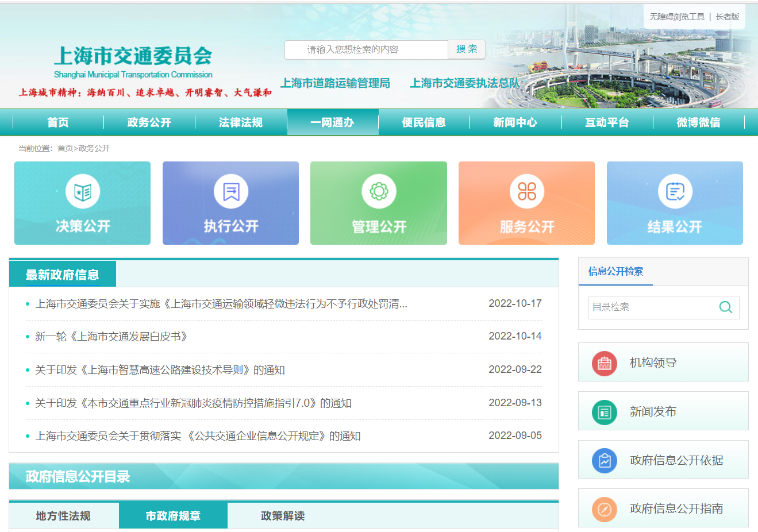
Task: Open the 结果公开 checklist icon
Action: (675, 191)
